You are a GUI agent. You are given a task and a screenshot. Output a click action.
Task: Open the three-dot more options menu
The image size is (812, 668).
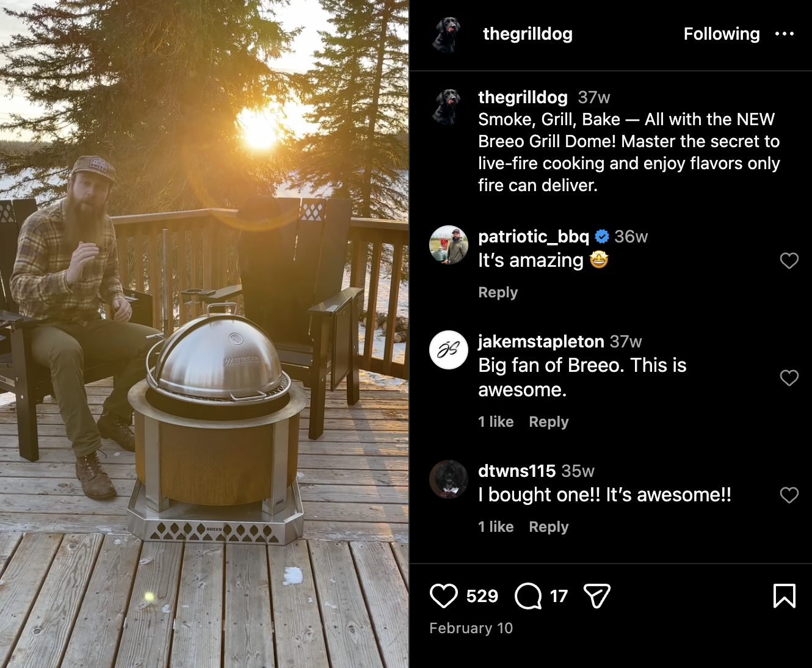[785, 34]
